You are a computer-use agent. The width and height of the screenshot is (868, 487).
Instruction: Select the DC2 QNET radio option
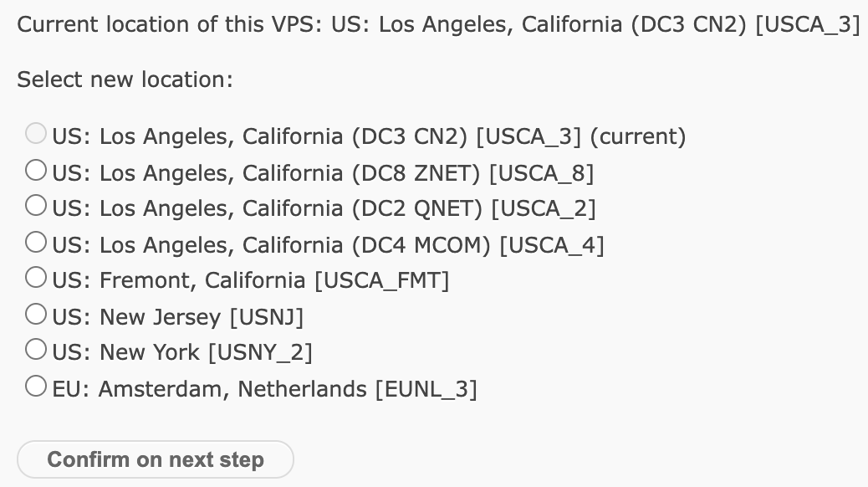(x=36, y=206)
